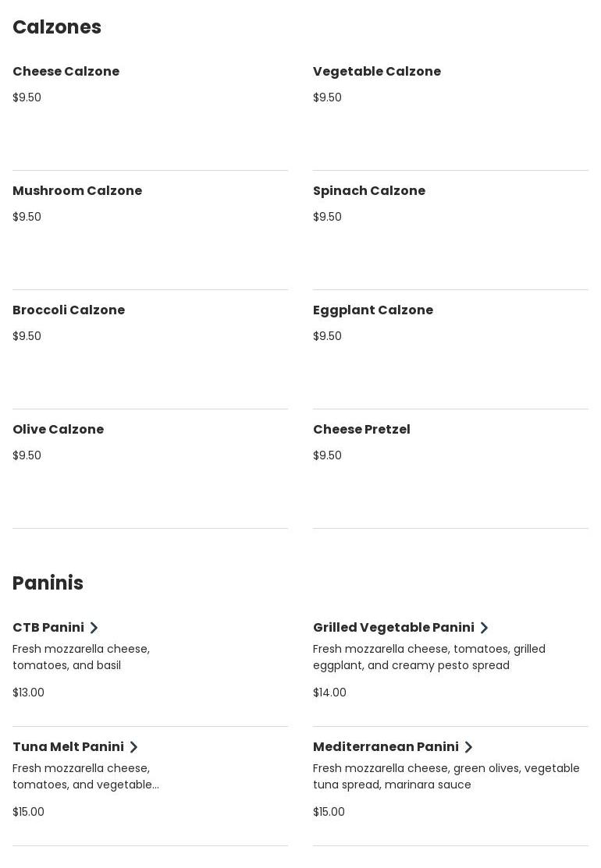Click the arrow beside Mediterranean Panini
This screenshot has height=868, width=601.
[468, 747]
